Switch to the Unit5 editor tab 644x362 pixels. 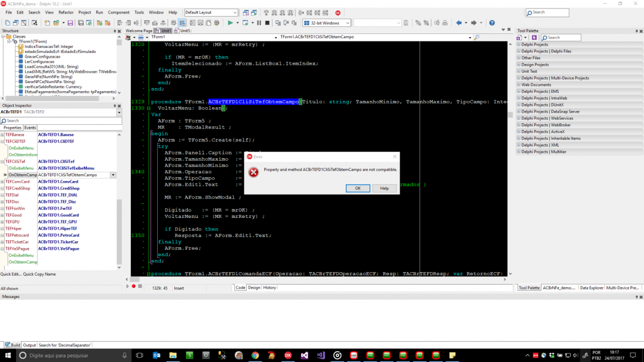(x=183, y=31)
